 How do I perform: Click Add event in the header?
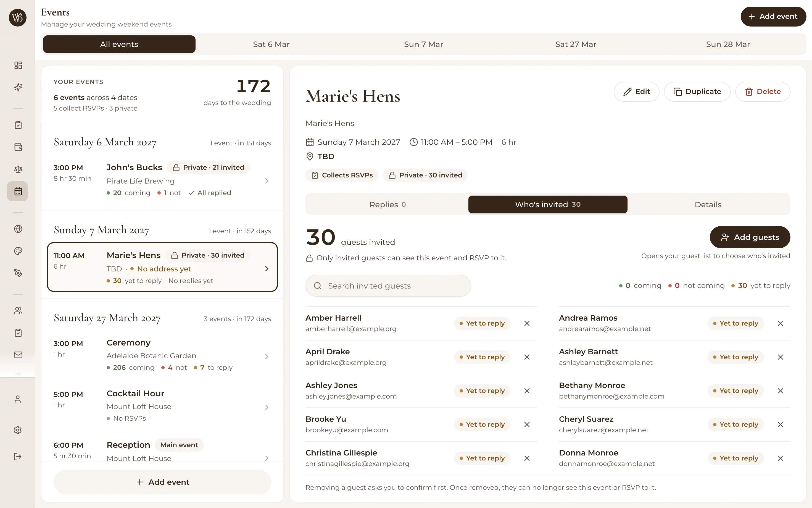click(x=773, y=17)
